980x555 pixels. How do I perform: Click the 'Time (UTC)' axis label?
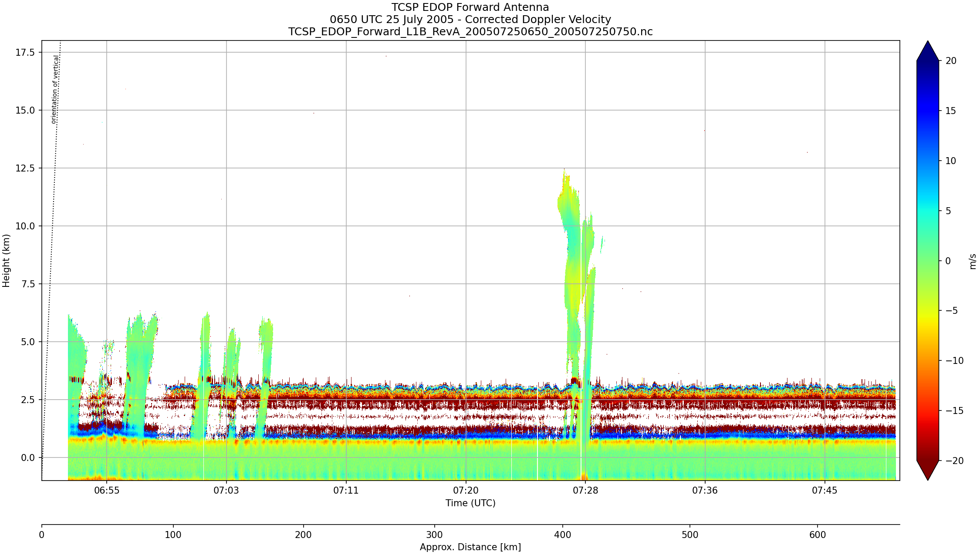[470, 503]
